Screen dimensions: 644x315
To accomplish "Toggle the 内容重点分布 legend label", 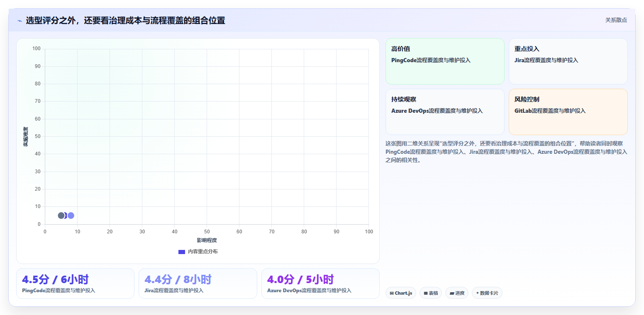I will coord(202,252).
